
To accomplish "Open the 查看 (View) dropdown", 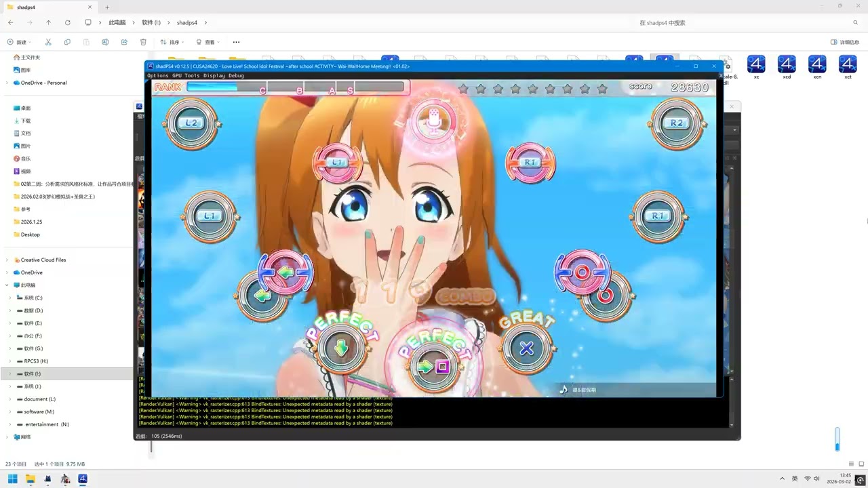I will click(x=208, y=42).
